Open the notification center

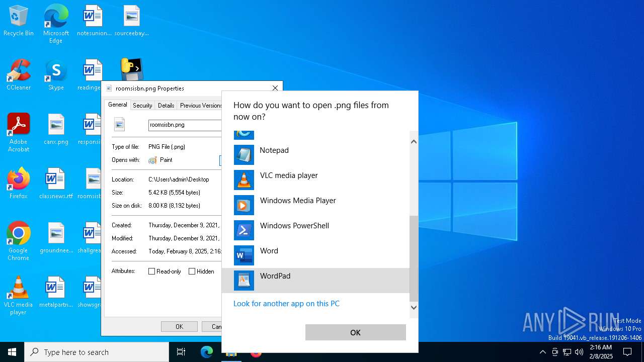click(627, 352)
